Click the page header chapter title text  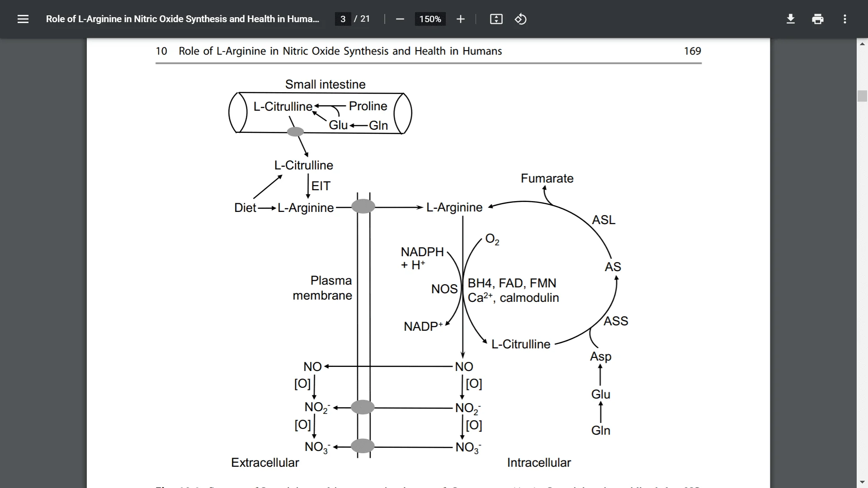pyautogui.click(x=340, y=51)
